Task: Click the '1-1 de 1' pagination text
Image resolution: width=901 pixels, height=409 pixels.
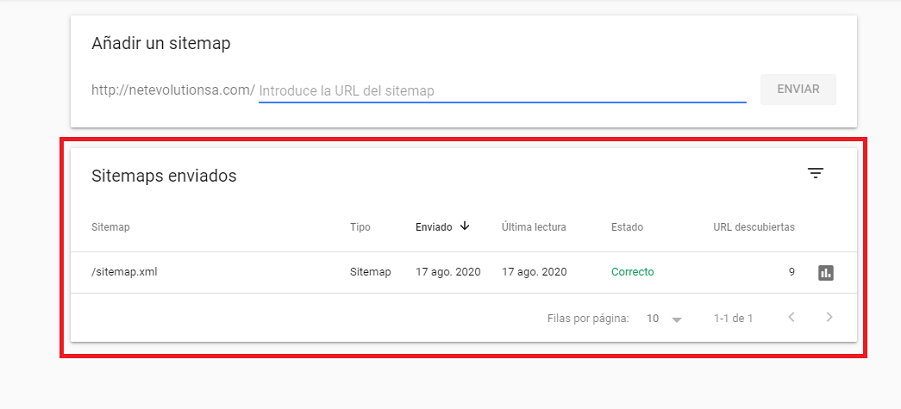Action: click(733, 319)
